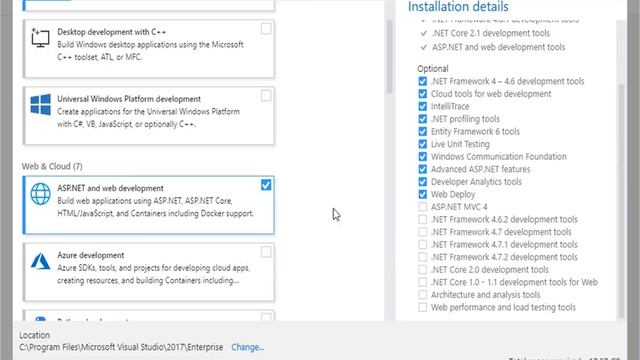The width and height of the screenshot is (640, 360).
Task: Enable the ASP.NET MVC 4 option
Action: pos(422,207)
